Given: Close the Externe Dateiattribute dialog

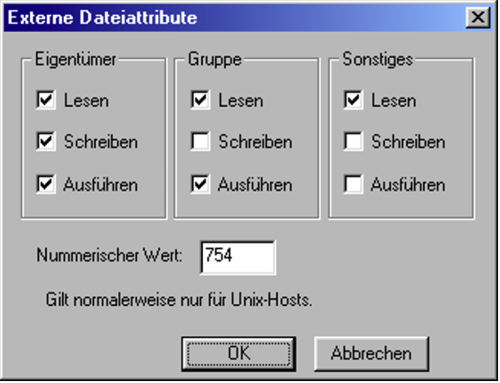Looking at the screenshot, I should click(478, 17).
